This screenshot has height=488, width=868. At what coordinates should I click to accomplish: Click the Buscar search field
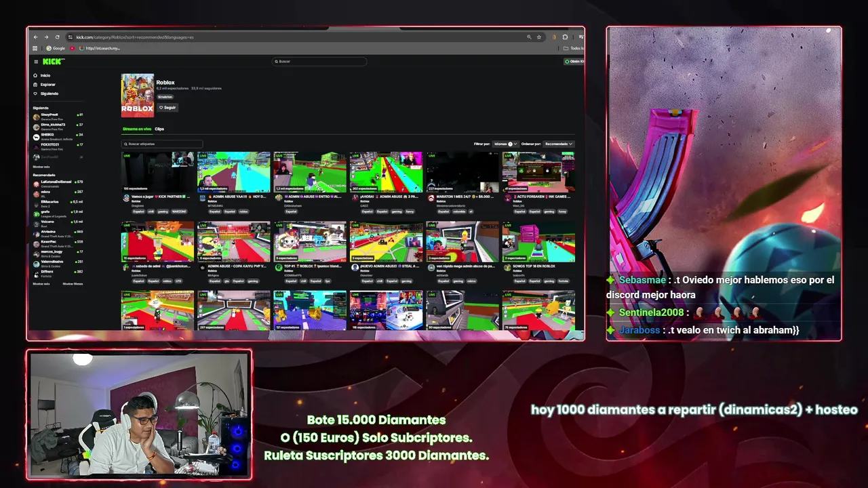tap(319, 61)
